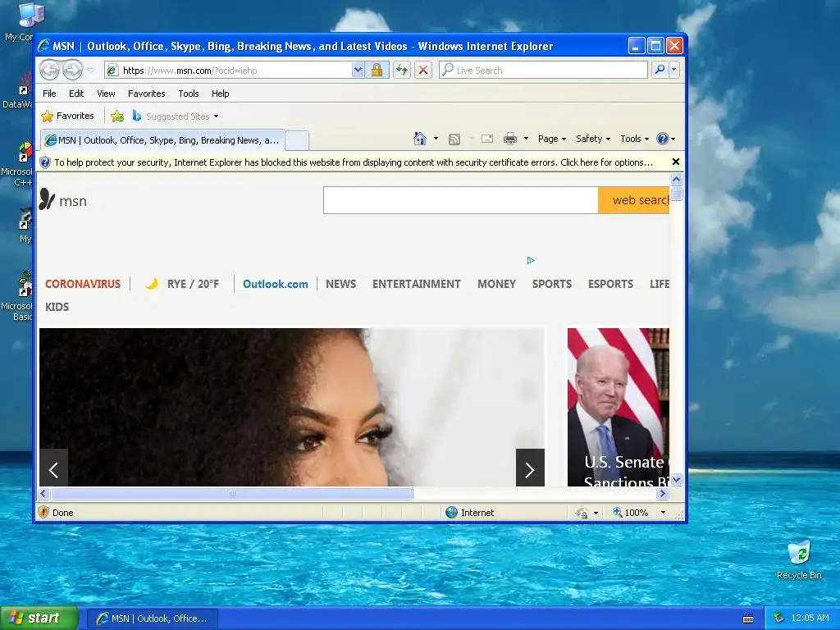Open the CORONAVIRUS link
This screenshot has height=630, width=840.
(83, 284)
